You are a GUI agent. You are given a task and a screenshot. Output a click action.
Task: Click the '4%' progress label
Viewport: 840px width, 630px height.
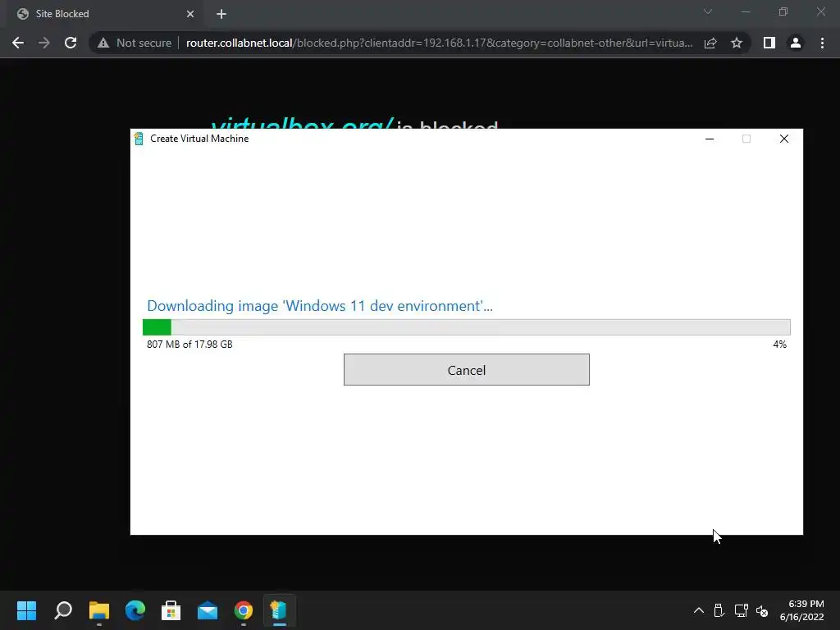779,345
